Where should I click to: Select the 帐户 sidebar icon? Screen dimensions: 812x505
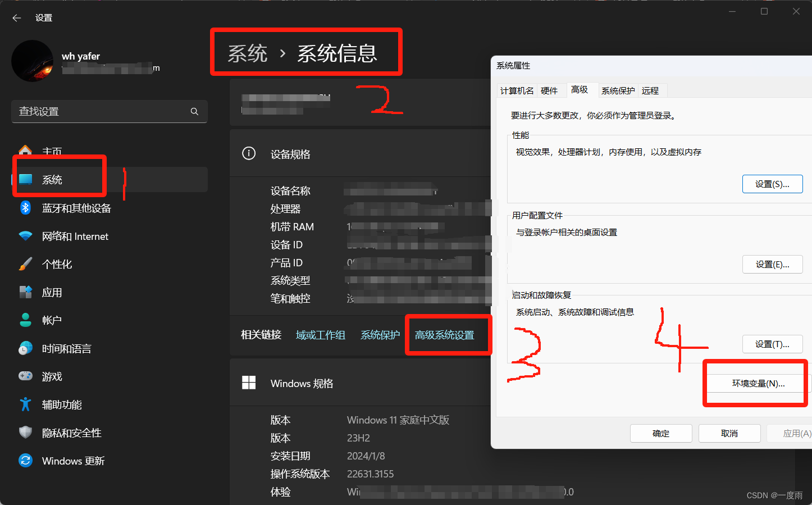click(51, 320)
